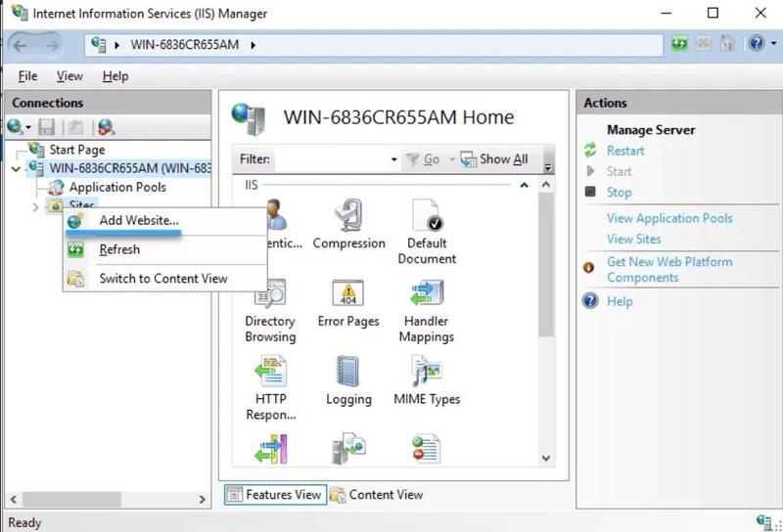
Task: Click the Home toolbar icon
Action: coord(727,43)
